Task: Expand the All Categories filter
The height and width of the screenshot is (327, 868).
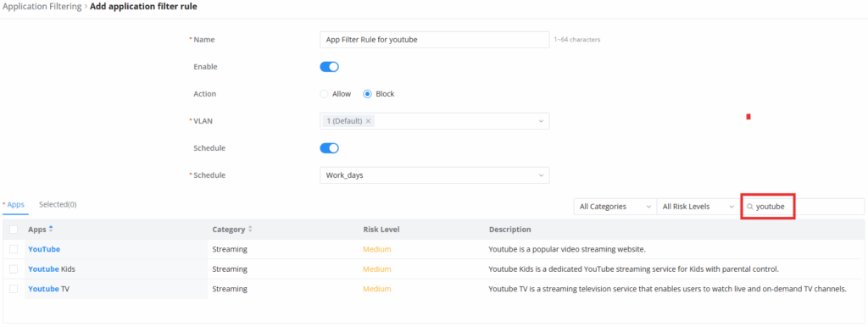Action: pos(615,207)
